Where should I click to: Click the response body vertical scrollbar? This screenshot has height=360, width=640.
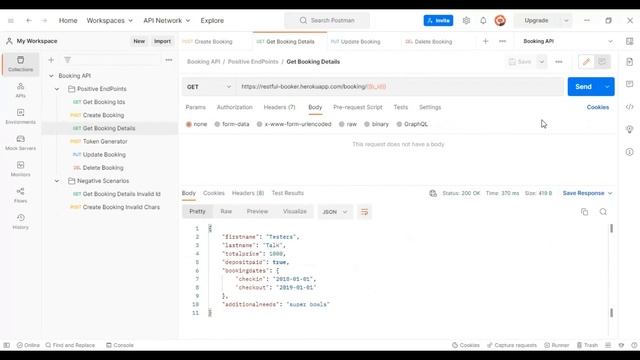[x=611, y=270]
